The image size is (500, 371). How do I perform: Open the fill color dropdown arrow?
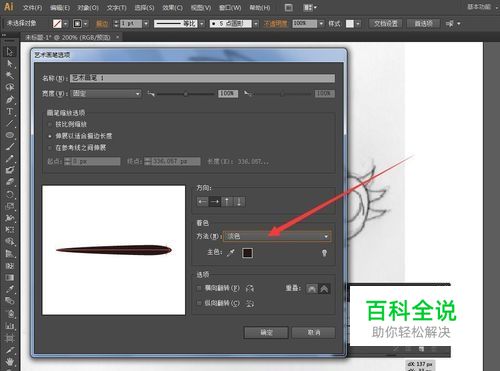coord(65,24)
